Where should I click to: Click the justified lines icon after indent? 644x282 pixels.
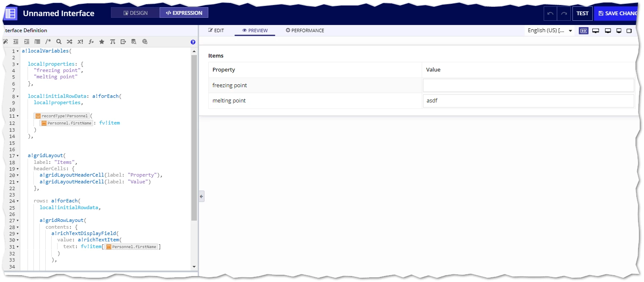click(37, 42)
